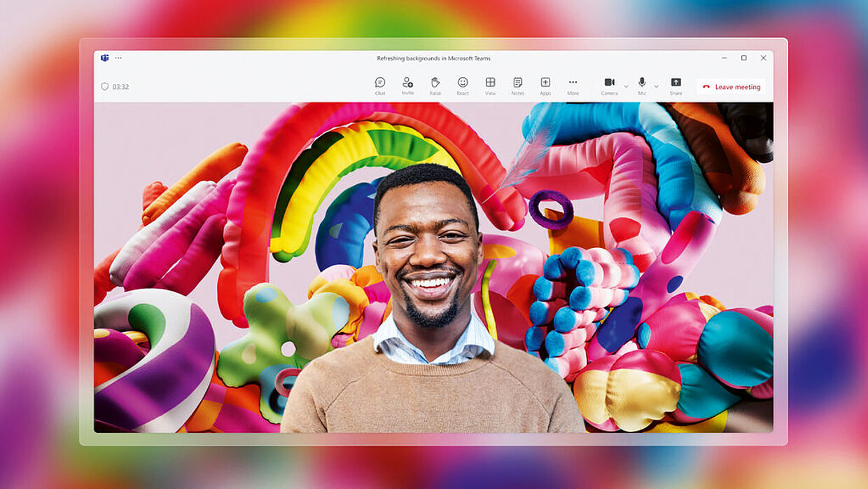Image resolution: width=868 pixels, height=489 pixels.
Task: Expand the Mic options arrow
Action: (656, 86)
